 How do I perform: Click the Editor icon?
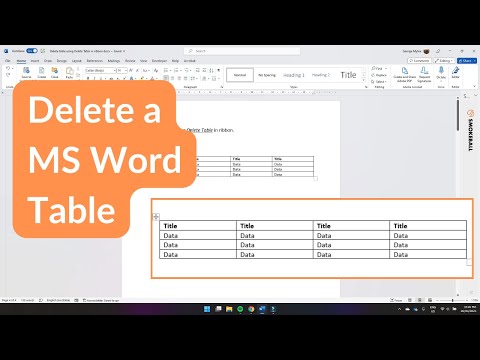pyautogui.click(x=455, y=72)
